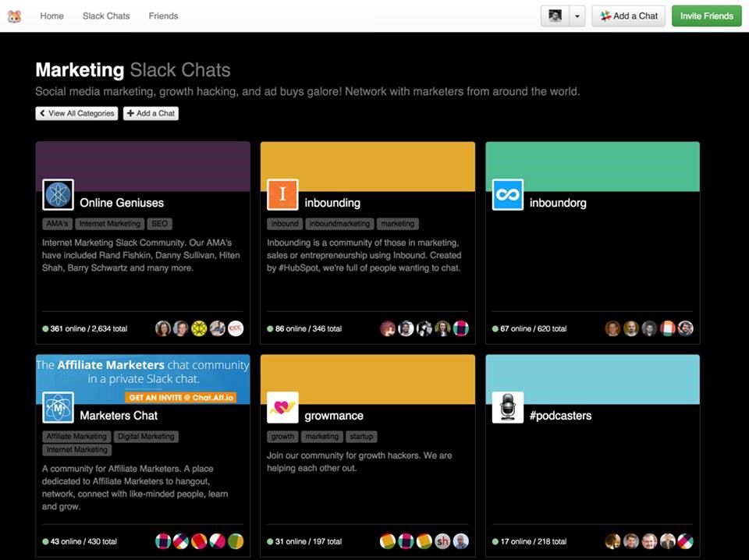Open the #podcasters microphone logo
Image resolution: width=749 pixels, height=560 pixels.
coord(508,408)
